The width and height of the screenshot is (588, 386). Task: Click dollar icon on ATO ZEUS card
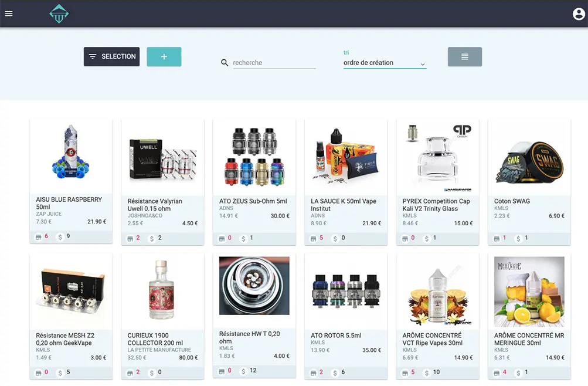pos(243,239)
